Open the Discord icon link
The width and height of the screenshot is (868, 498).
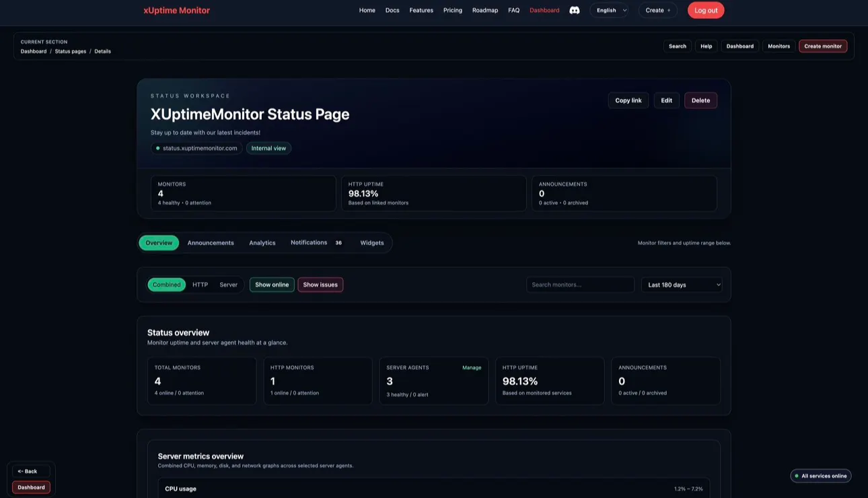[x=575, y=10]
